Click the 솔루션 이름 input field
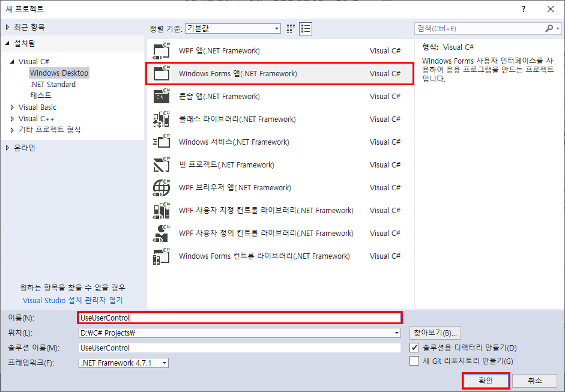This screenshot has height=392, width=565. pyautogui.click(x=240, y=348)
